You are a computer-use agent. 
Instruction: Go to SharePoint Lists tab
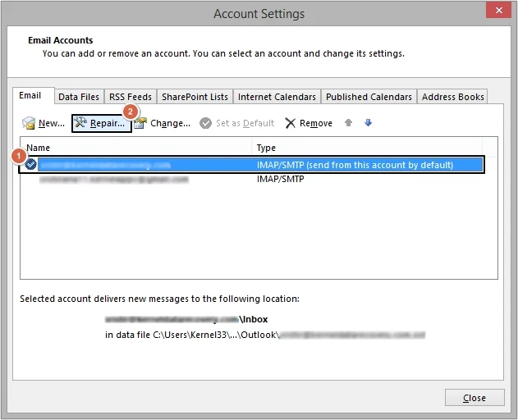[x=195, y=97]
